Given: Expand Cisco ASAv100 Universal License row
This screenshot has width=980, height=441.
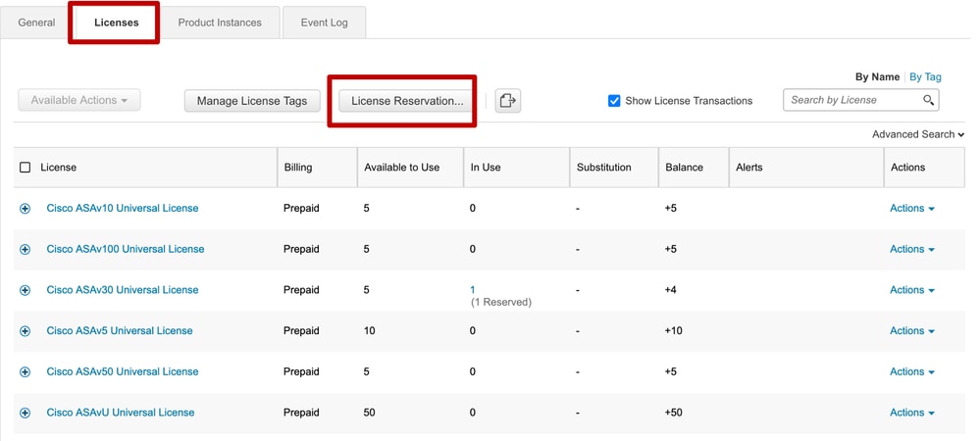Looking at the screenshot, I should tap(25, 249).
